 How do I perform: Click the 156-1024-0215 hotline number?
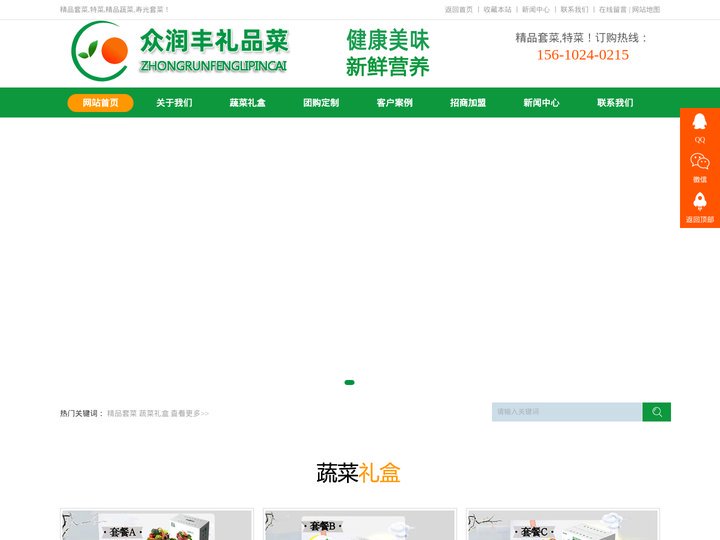[x=583, y=55]
